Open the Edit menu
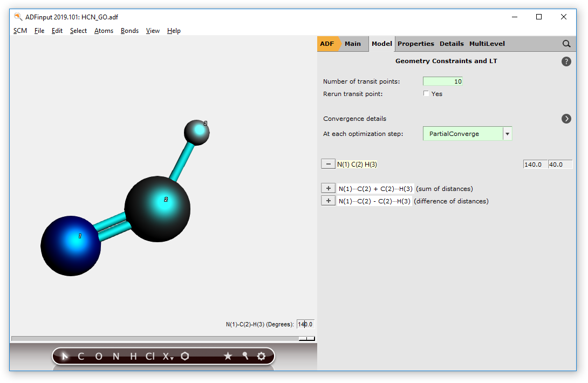Image resolution: width=588 pixels, height=383 pixels. (x=57, y=31)
